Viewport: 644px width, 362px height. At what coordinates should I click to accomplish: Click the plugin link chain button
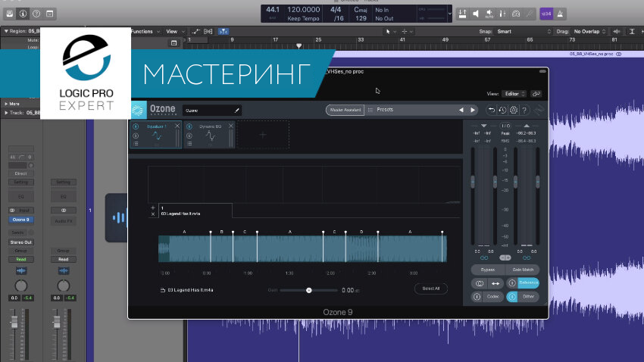pos(536,94)
